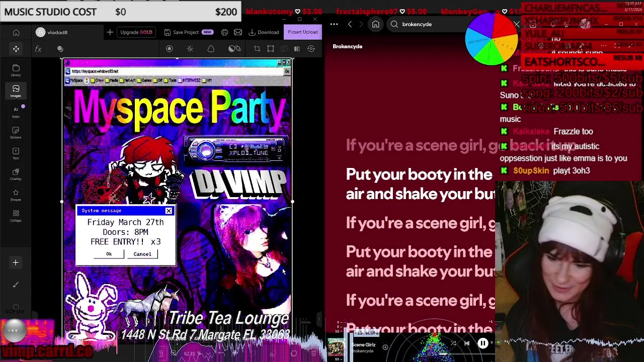Open the vladad8 profile
This screenshot has width=644, height=362.
[x=52, y=32]
